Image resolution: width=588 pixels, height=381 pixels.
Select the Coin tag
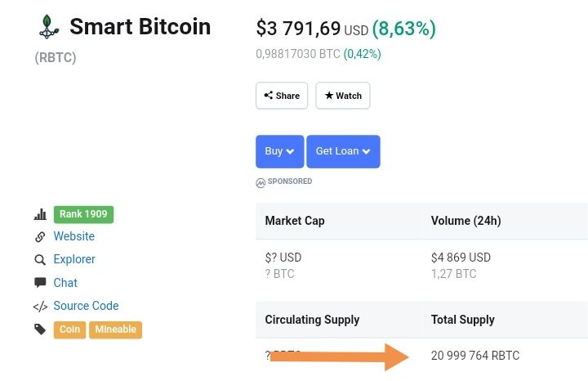69,329
